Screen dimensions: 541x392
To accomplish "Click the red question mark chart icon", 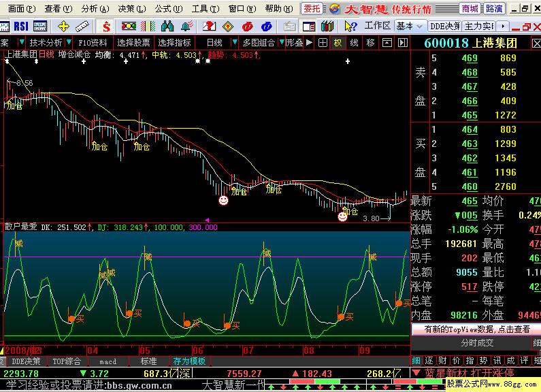I will coord(209,27).
